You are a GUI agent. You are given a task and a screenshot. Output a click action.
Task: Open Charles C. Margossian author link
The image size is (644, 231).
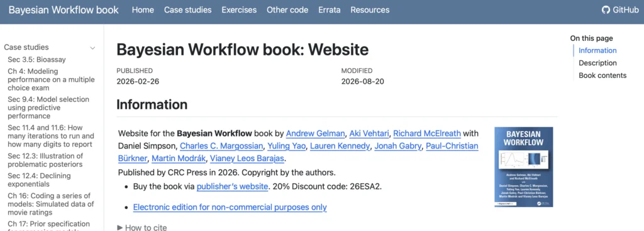point(222,146)
